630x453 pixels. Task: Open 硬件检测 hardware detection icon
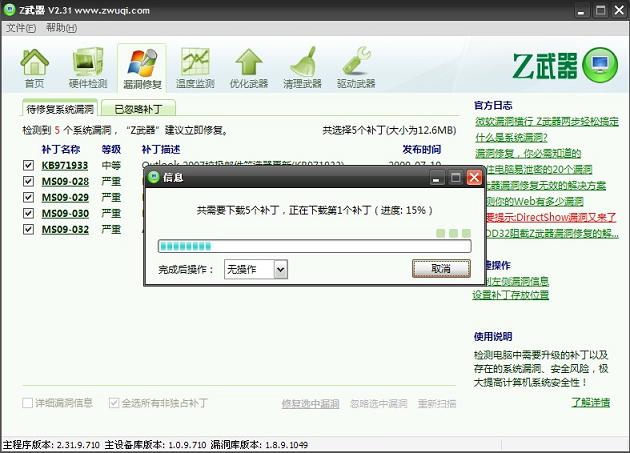[x=88, y=68]
